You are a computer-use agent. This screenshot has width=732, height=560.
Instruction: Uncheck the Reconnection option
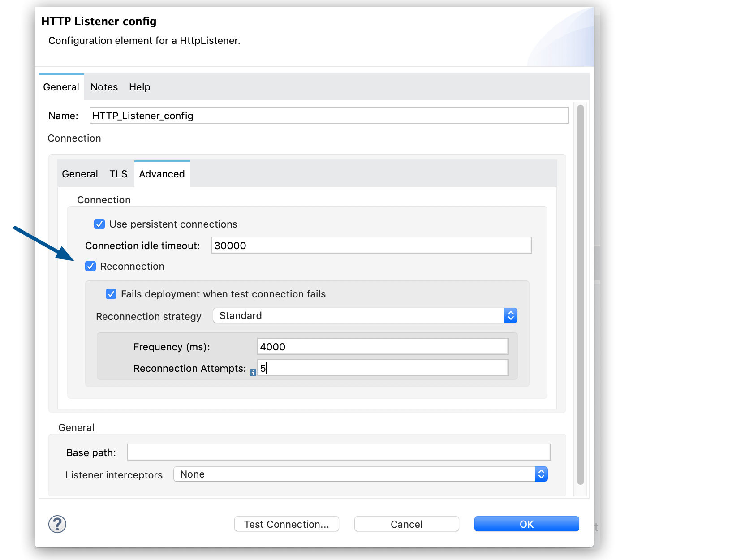[90, 266]
